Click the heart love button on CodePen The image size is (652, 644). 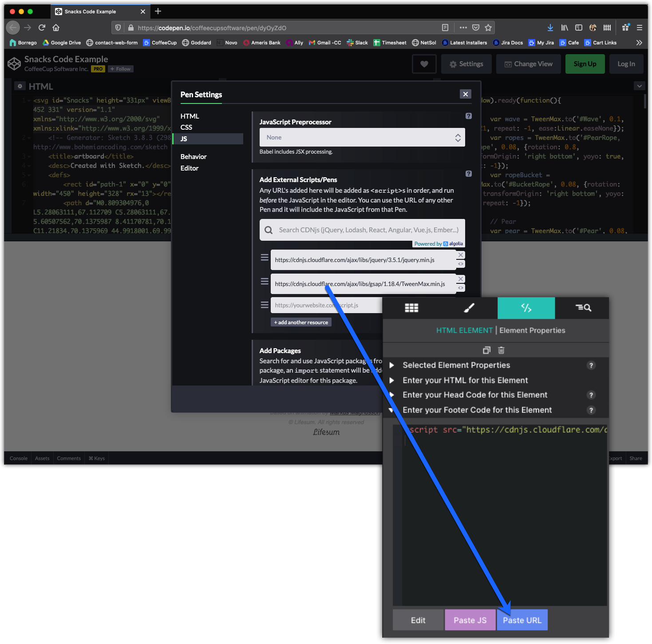point(424,64)
